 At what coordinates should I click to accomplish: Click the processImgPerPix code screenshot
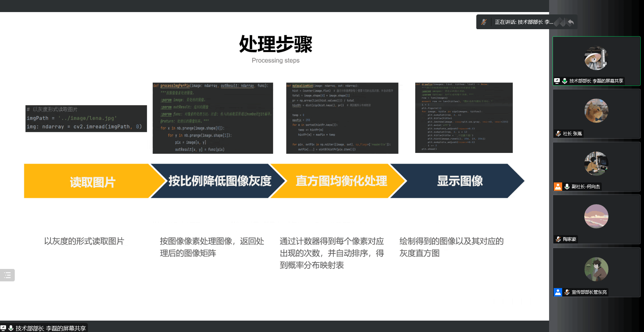[213, 118]
